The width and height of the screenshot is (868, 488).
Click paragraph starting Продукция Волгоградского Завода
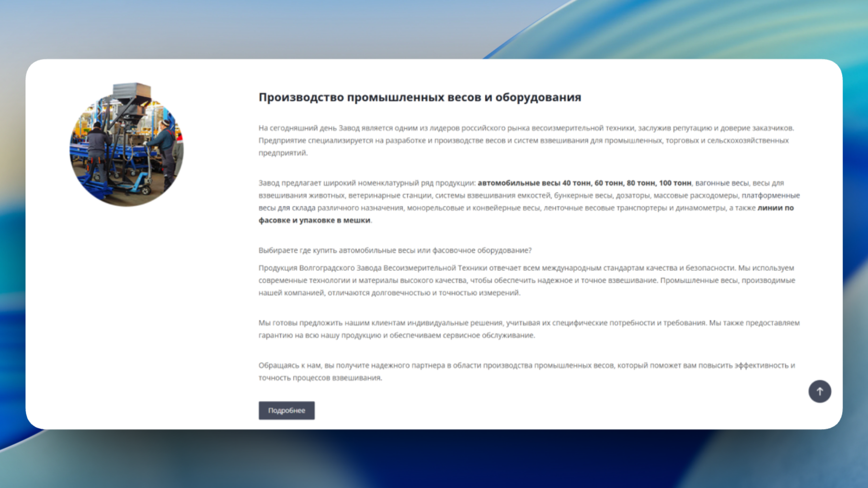[x=527, y=280]
